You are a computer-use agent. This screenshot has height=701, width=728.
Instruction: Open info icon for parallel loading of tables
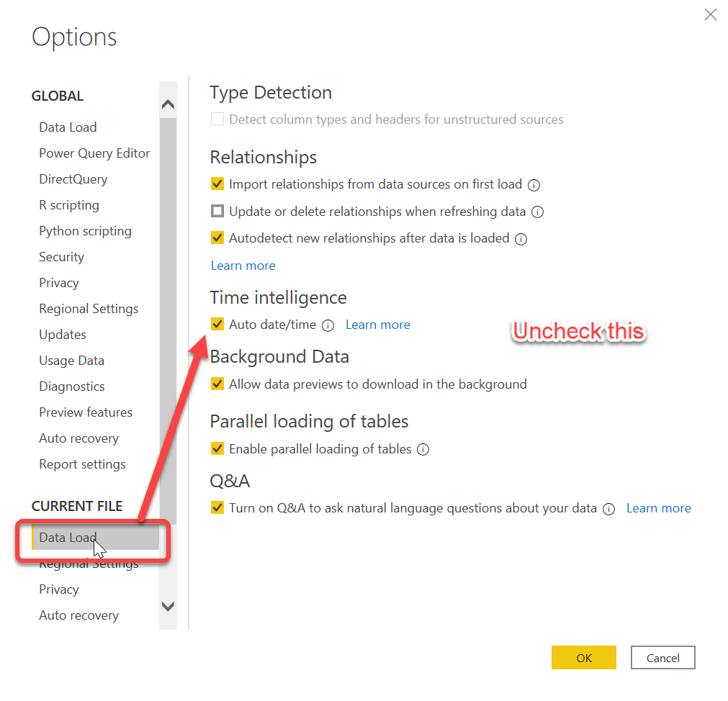click(x=423, y=450)
